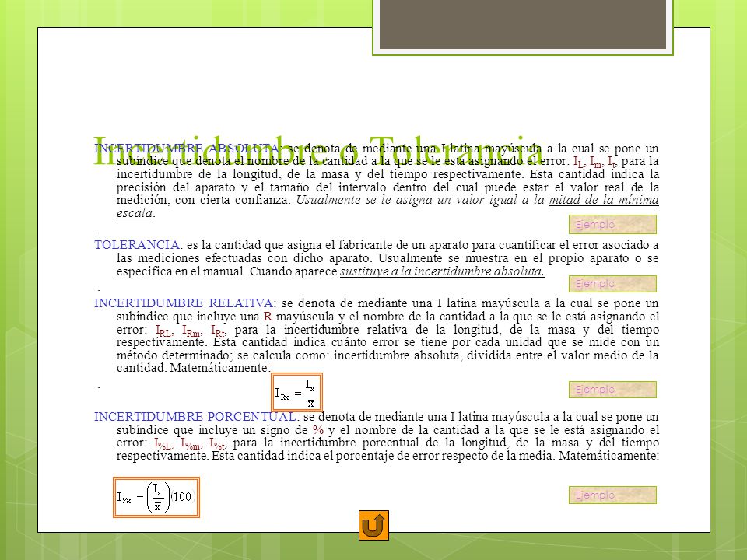Click the red capital R in the Relativa paragraph

[268, 317]
